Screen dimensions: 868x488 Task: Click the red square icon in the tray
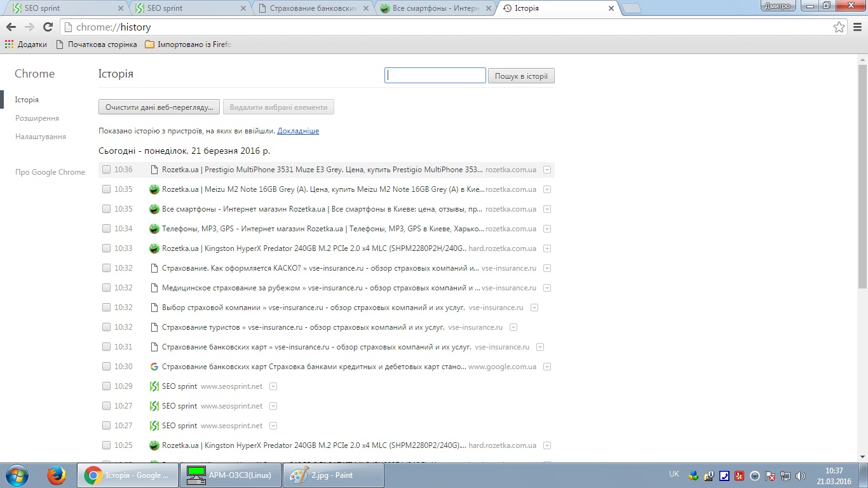pyautogui.click(x=739, y=475)
